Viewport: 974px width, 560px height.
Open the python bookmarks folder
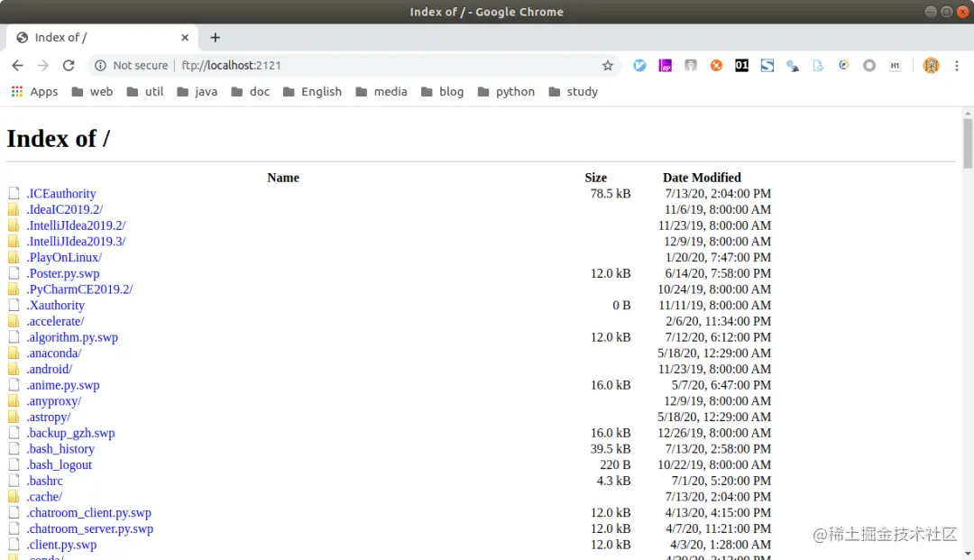506,92
